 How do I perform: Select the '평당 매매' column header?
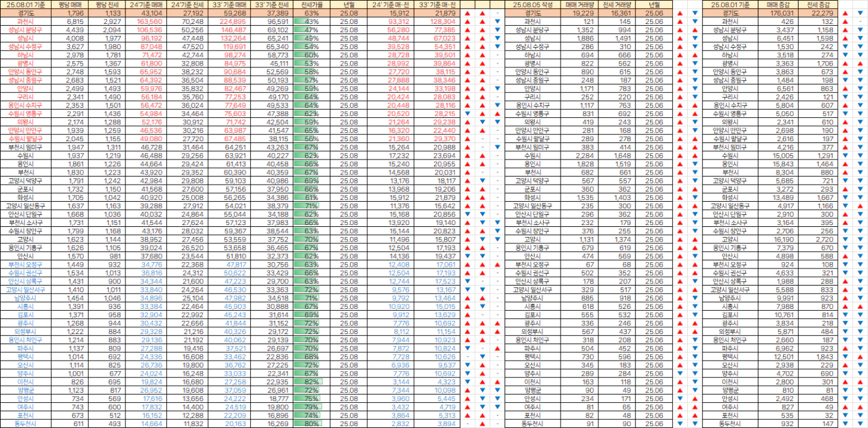coord(69,4)
